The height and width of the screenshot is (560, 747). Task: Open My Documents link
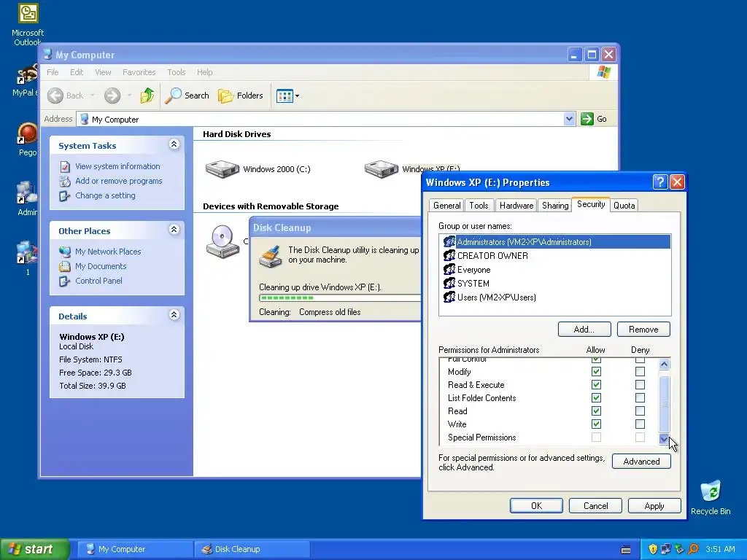click(101, 266)
